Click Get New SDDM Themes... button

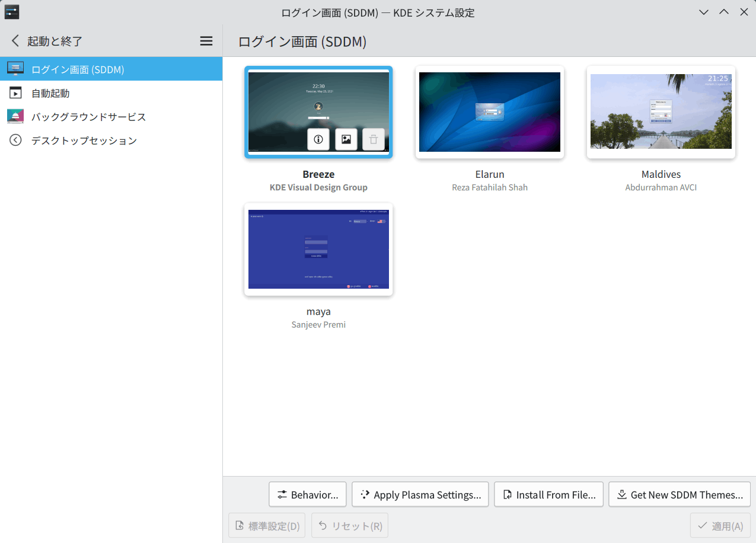[680, 494]
